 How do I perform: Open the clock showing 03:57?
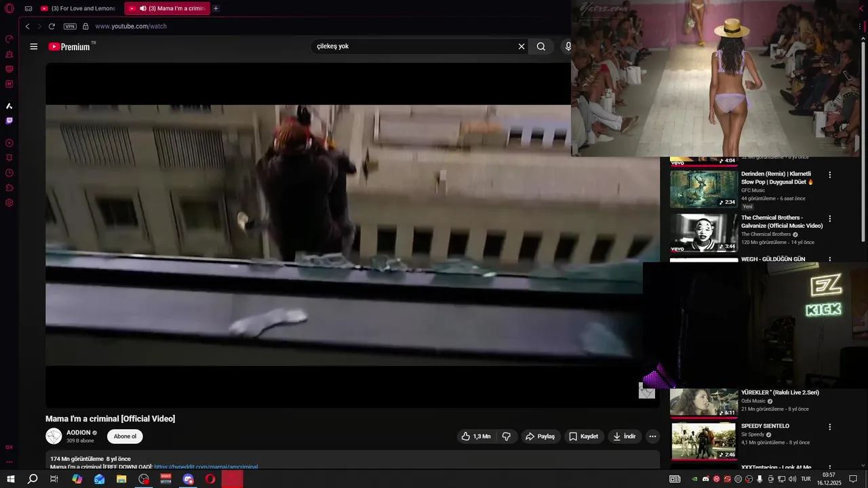point(829,479)
